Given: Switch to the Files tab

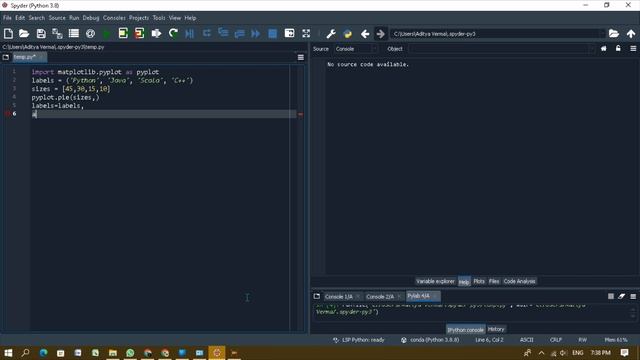Looking at the screenshot, I should coord(494,281).
